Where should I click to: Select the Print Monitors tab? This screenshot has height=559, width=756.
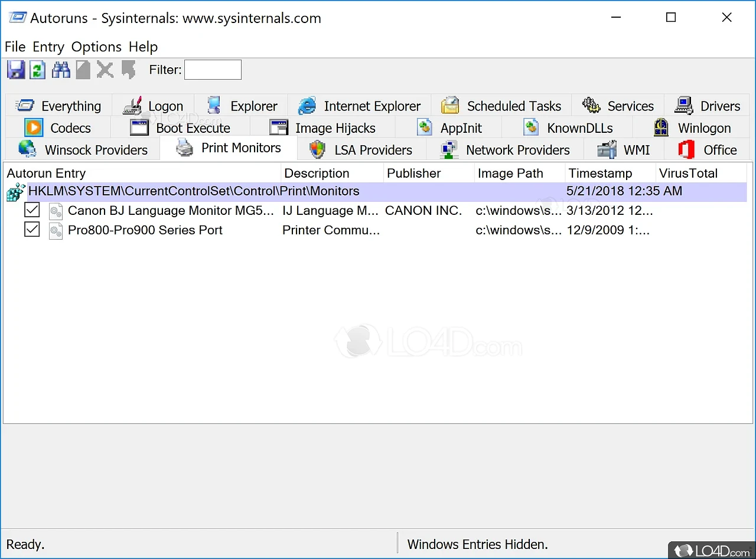point(229,148)
